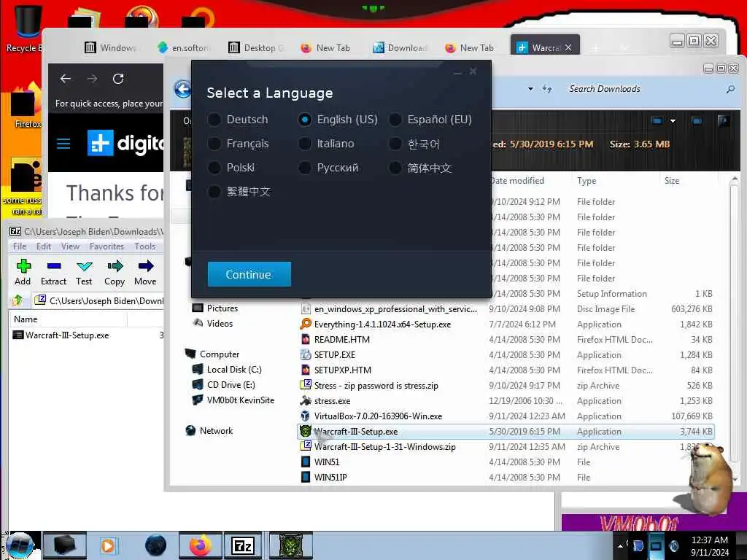Open the 7-Zip Favorites menu
The width and height of the screenshot is (747, 560).
pos(107,246)
